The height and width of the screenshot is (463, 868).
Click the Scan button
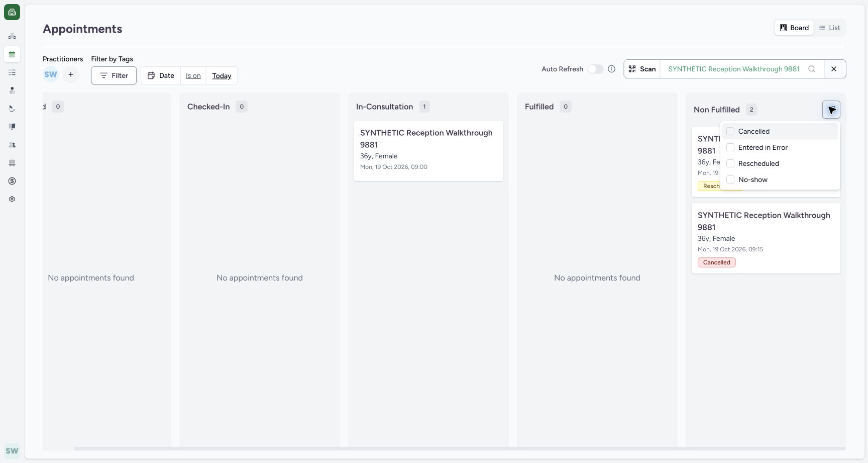tap(642, 69)
